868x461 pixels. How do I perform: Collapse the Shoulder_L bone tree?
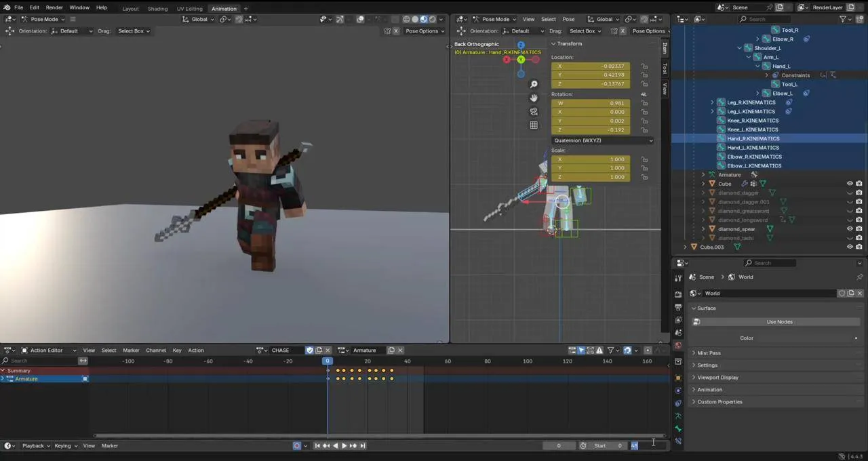pyautogui.click(x=740, y=48)
